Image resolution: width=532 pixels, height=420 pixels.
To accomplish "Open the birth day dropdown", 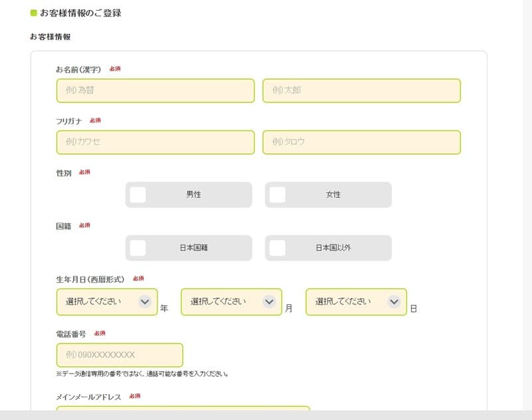I will click(x=356, y=302).
